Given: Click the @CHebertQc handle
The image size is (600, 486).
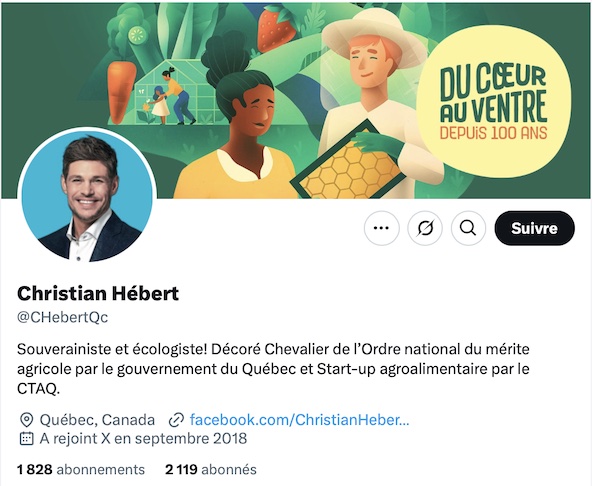Looking at the screenshot, I should 63,317.
